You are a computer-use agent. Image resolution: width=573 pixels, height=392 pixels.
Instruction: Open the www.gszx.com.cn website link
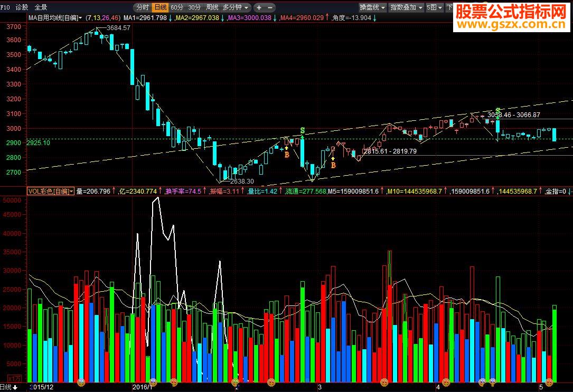pyautogui.click(x=512, y=24)
